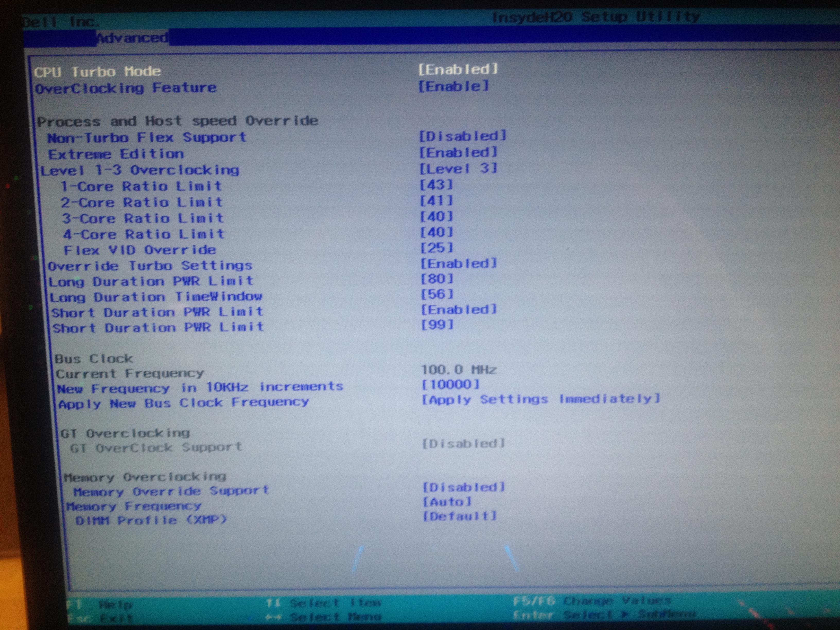Select New Frequency field showing 10000
840x630 pixels.
451,385
